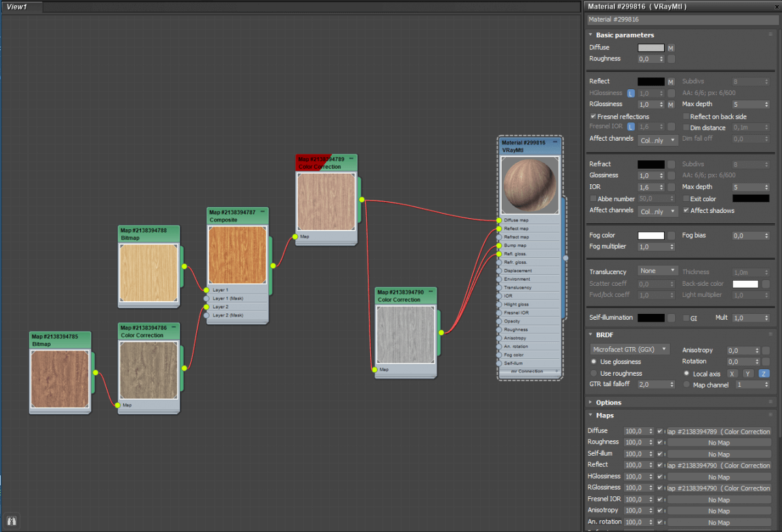Open the Microfacet GTR (GGX) BRDF dropdown
The width and height of the screenshot is (782, 532).
tap(630, 350)
